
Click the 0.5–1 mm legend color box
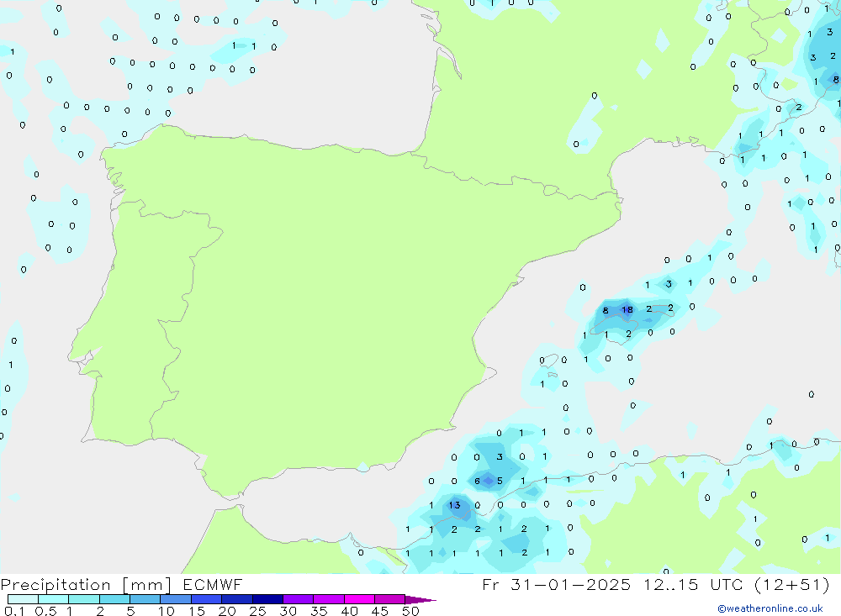pos(54,599)
